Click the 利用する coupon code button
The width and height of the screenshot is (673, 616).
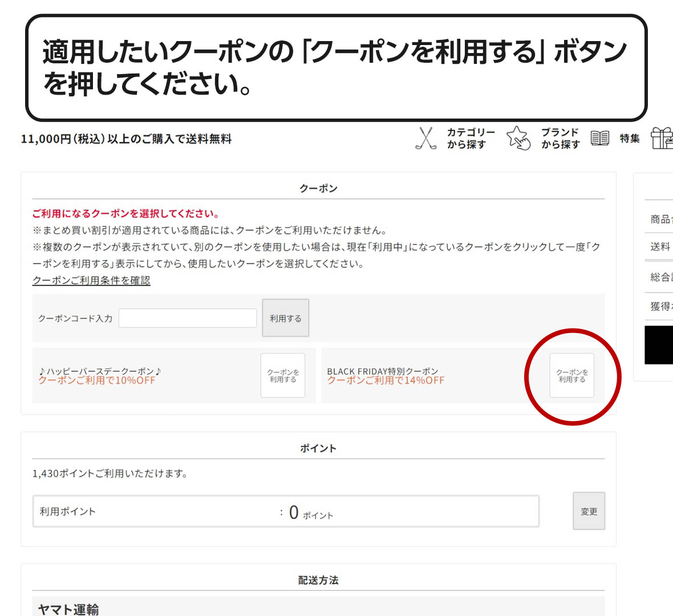point(285,318)
